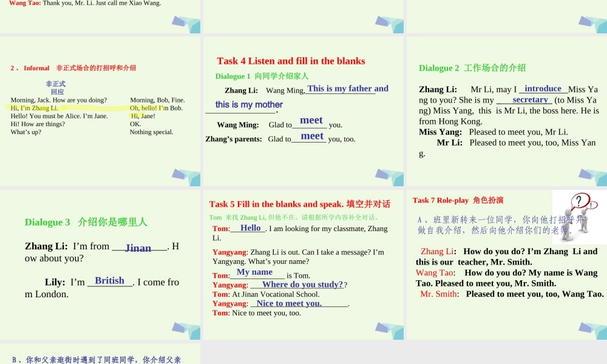Click the speaker label "Wang Ming:" in Task 4

[x=238, y=125]
